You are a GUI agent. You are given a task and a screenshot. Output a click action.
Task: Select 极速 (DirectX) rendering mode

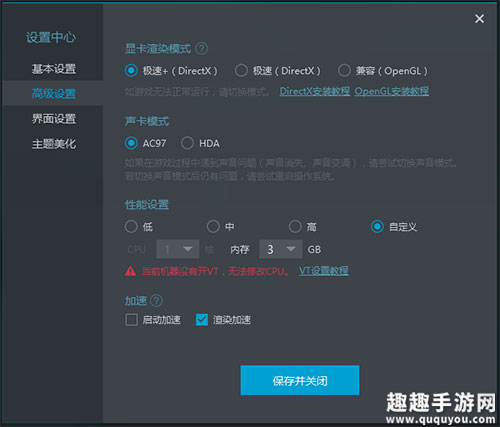tap(241, 71)
